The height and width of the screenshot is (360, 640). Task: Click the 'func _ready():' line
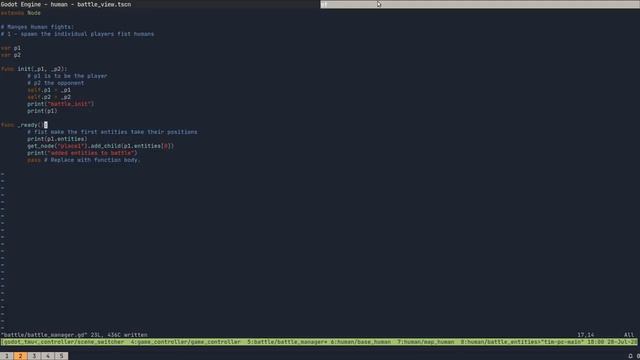click(x=24, y=125)
